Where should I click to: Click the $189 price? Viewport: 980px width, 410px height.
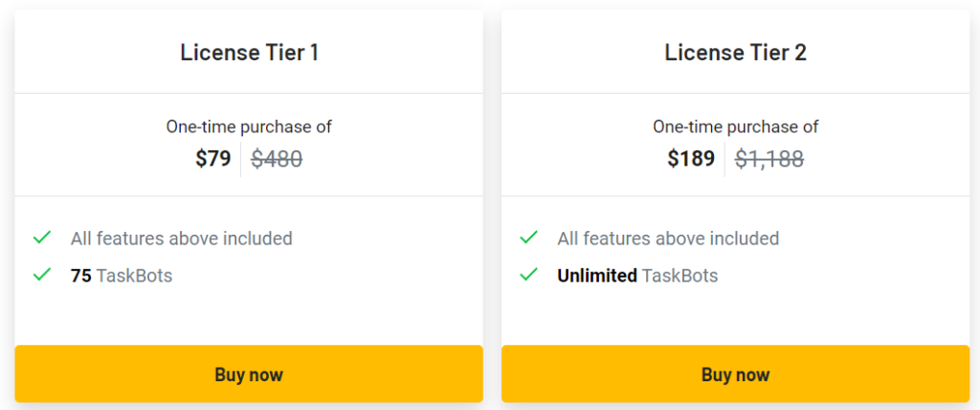691,159
